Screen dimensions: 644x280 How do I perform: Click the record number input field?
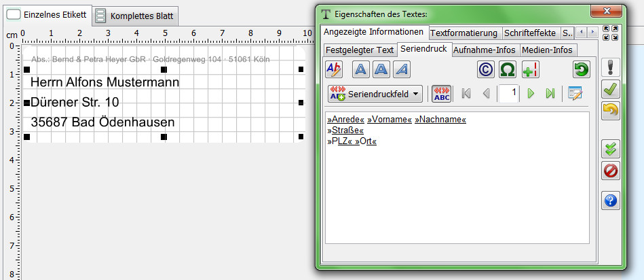(x=508, y=94)
